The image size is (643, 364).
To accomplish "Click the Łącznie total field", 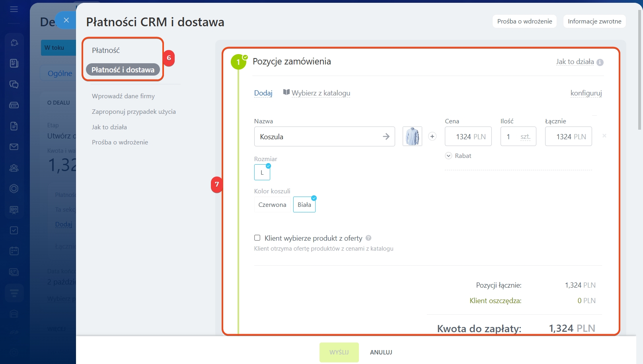I will 569,136.
